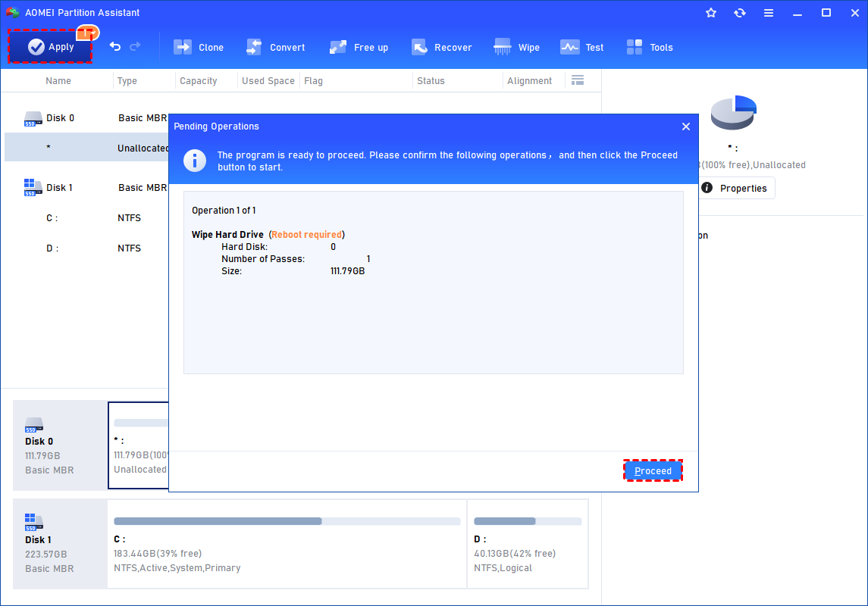Viewport: 868px width, 606px height.
Task: Click the Proceed button
Action: [653, 470]
